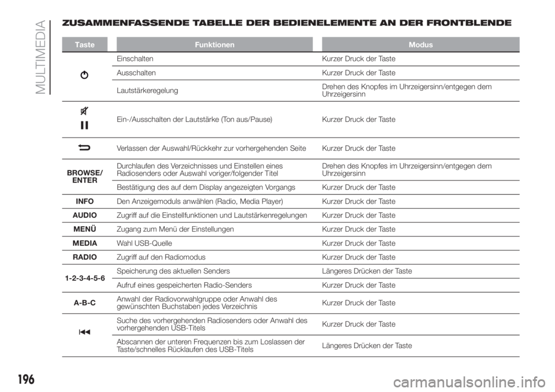Click 'Den Anzeigemoduls anwählen' text
The image size is (555, 392).
[199, 201]
